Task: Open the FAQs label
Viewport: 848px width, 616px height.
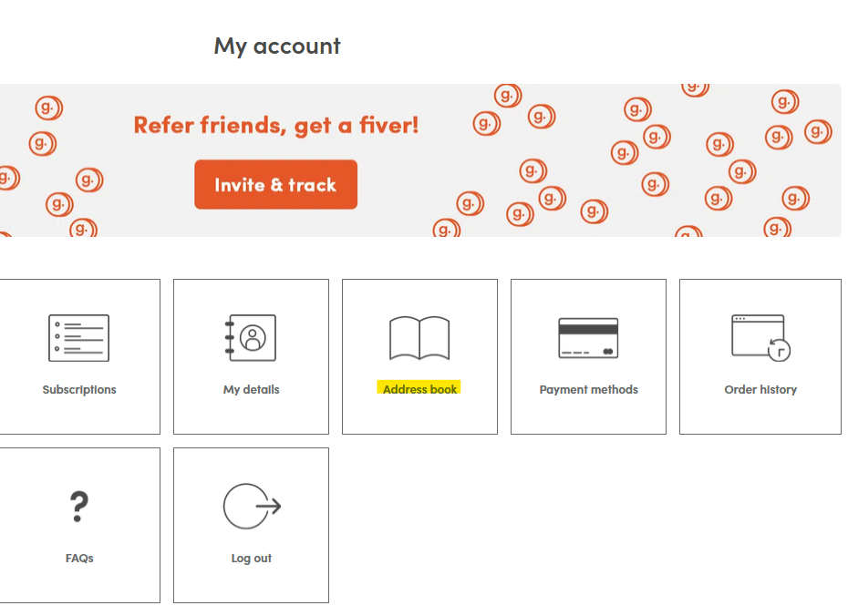Action: 79,559
